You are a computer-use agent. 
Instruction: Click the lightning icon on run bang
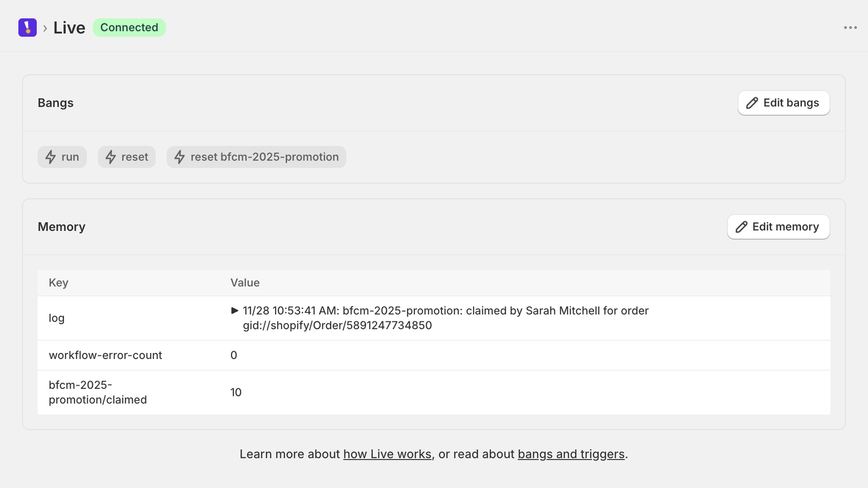pyautogui.click(x=50, y=157)
